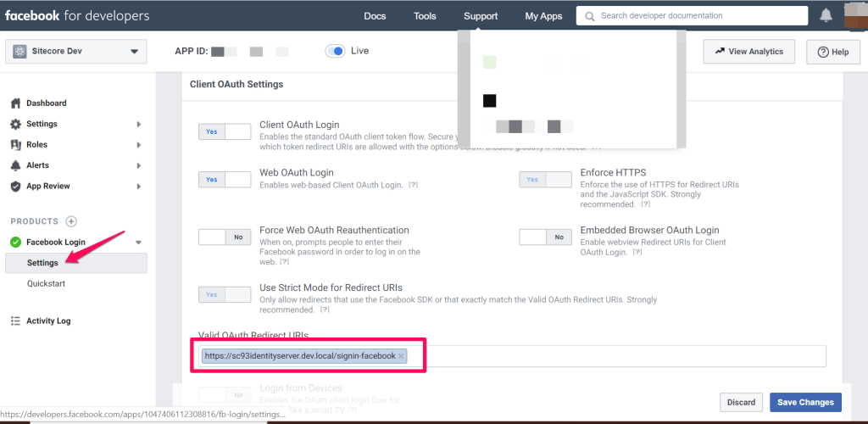This screenshot has height=424, width=868.
Task: Collapse the Facebook Login product section
Action: pos(138,243)
